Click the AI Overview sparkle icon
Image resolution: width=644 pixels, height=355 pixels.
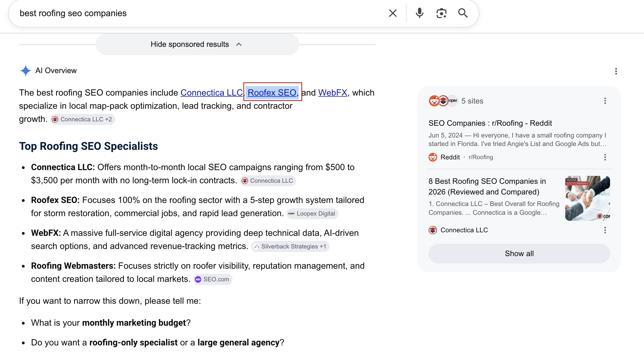coord(26,71)
